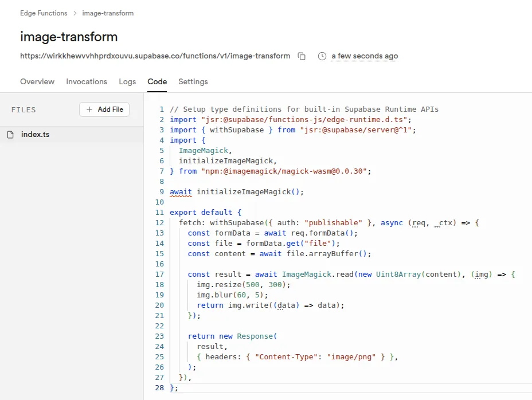Screen dimensions: 532x400
Task: Click 'initializeImageMagick,' on line 6
Action: pyautogui.click(x=228, y=161)
